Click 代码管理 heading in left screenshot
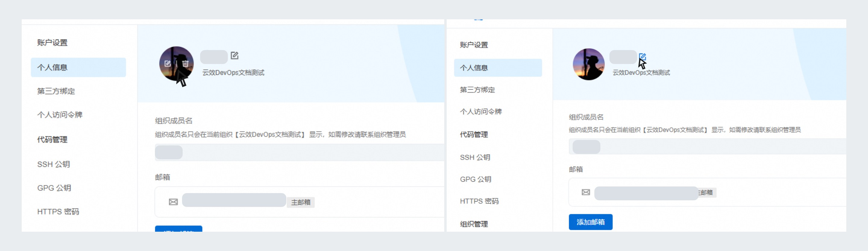Viewport: 868px width, 251px height. click(52, 140)
